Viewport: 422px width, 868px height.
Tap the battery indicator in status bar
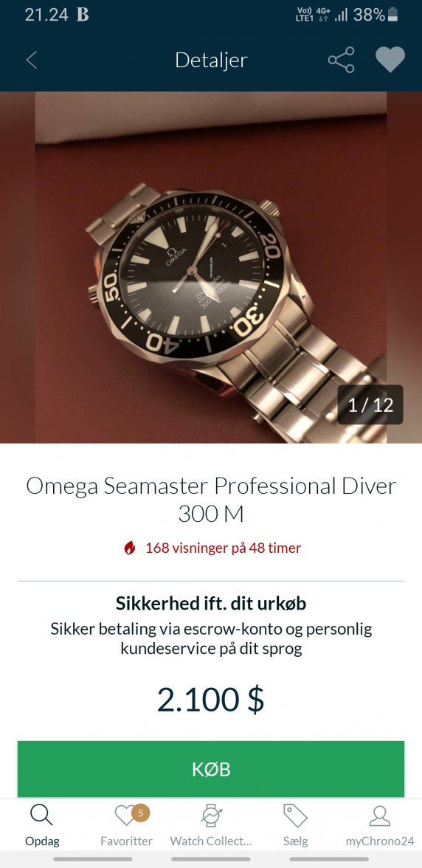pos(392,15)
